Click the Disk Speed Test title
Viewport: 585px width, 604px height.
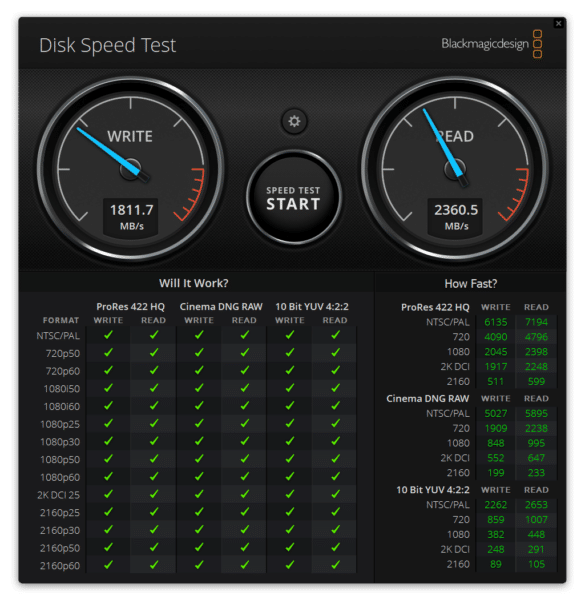pyautogui.click(x=107, y=45)
